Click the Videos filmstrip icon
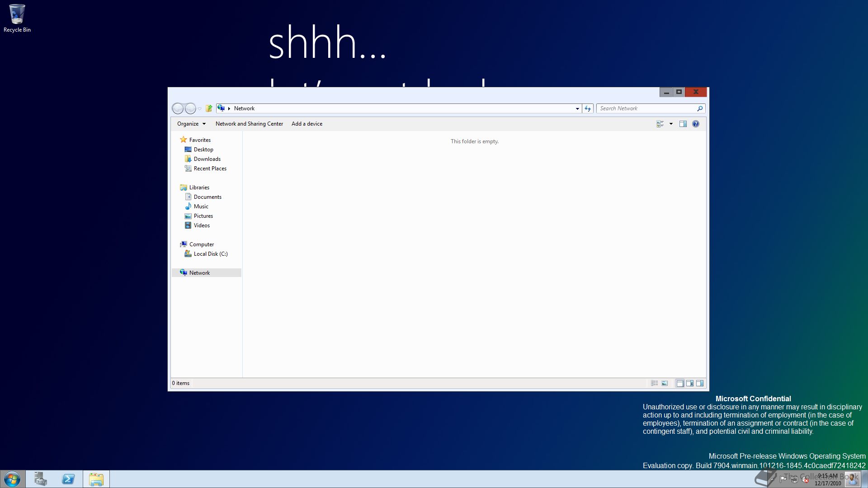Screen dimensions: 868x488 tap(188, 225)
